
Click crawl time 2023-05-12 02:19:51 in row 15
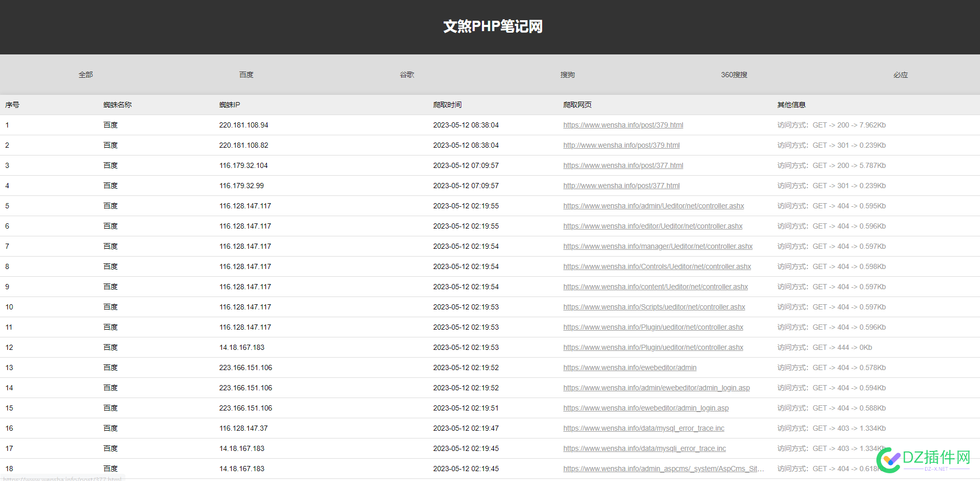point(466,408)
